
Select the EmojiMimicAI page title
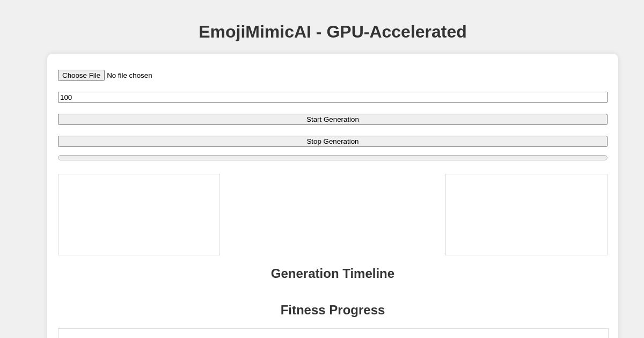[333, 32]
